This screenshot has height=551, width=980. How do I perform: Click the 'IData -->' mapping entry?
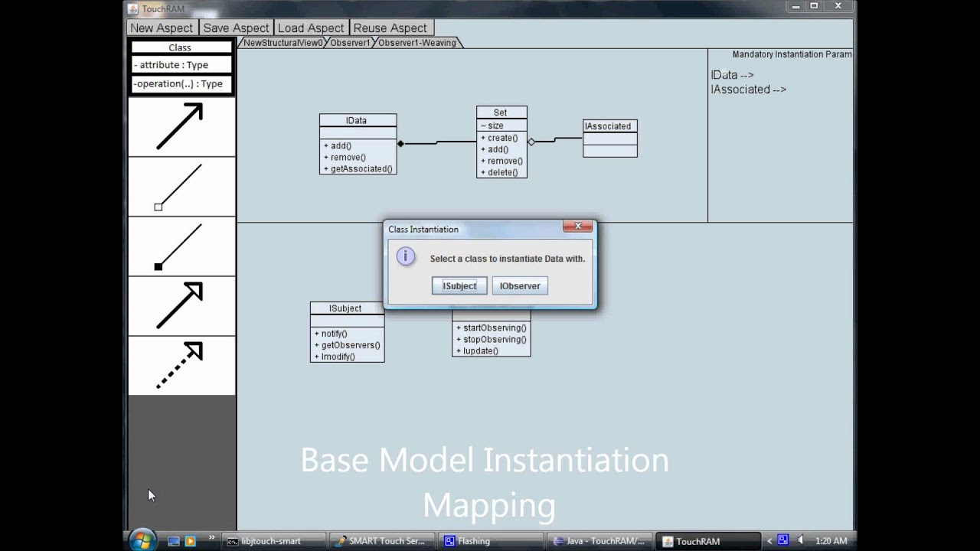pos(733,75)
